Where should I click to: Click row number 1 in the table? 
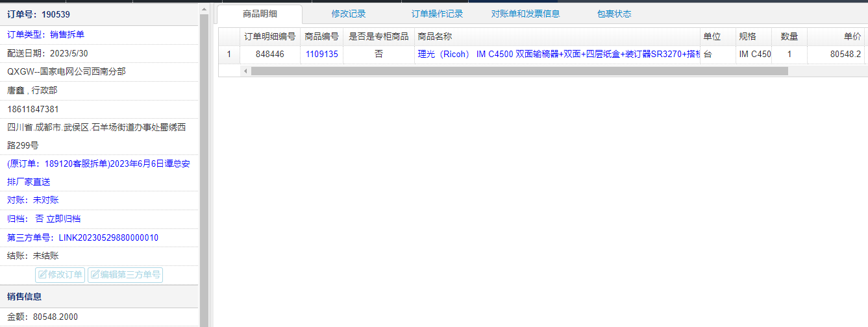coord(229,54)
